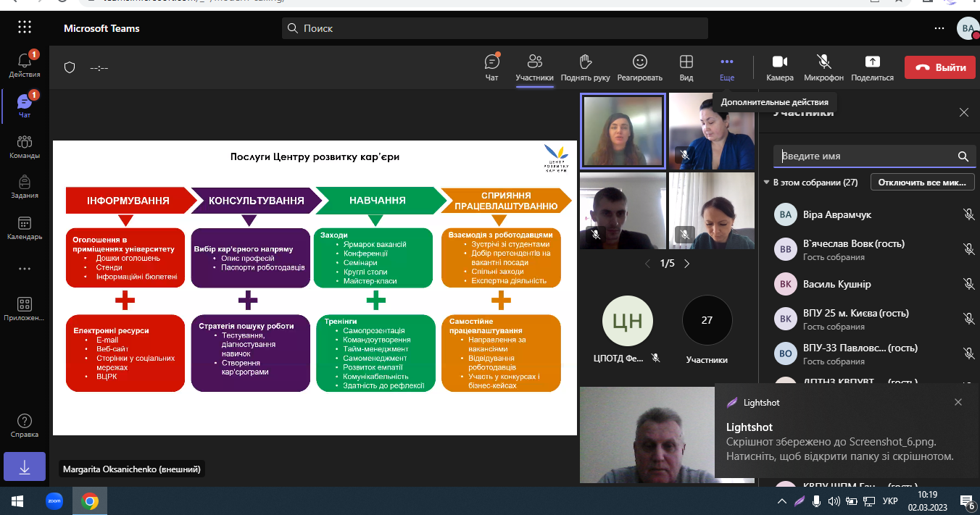
Task: Go to the previous video page arrow
Action: tap(648, 264)
